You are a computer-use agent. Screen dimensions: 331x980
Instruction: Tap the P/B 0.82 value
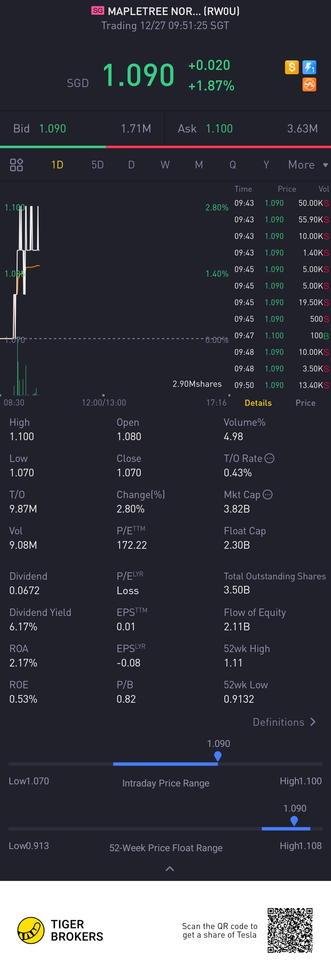click(126, 699)
